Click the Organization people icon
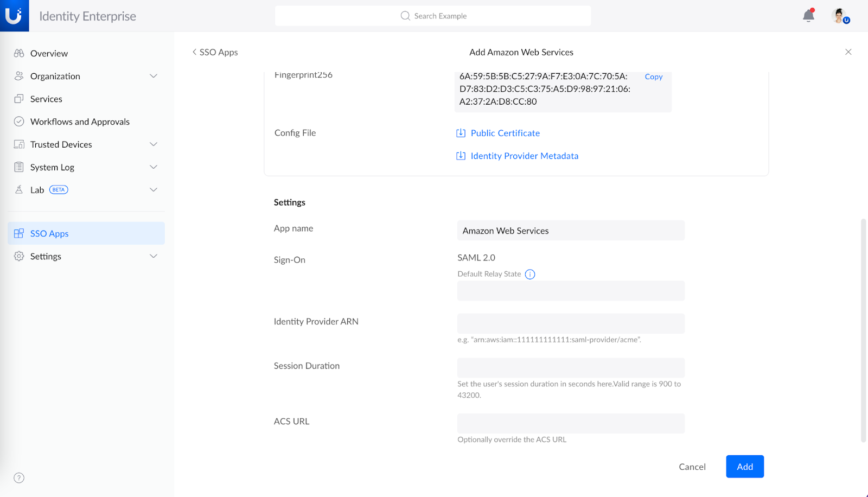Screen dimensions: 868x497 19,76
